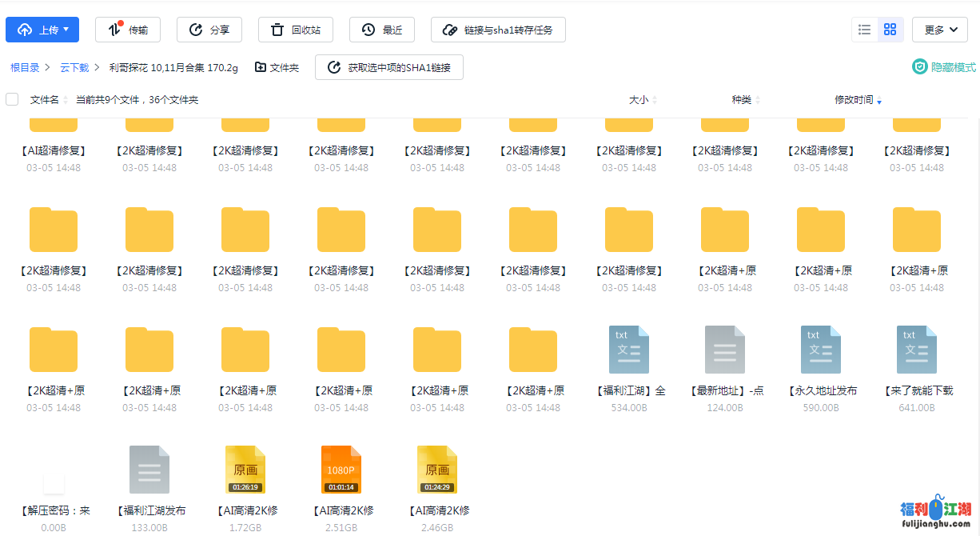Open 链接与sha1转存任务 link tasks
The height and width of the screenshot is (536, 980).
[x=498, y=30]
